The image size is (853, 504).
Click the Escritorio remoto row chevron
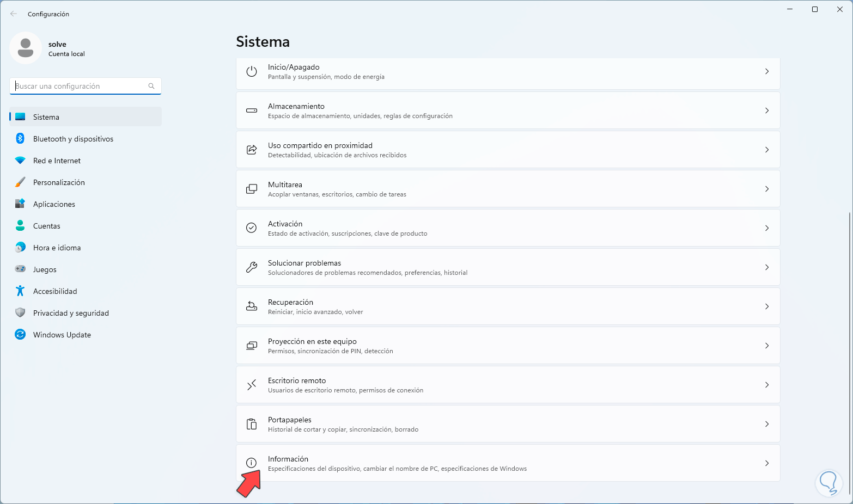[x=767, y=385]
